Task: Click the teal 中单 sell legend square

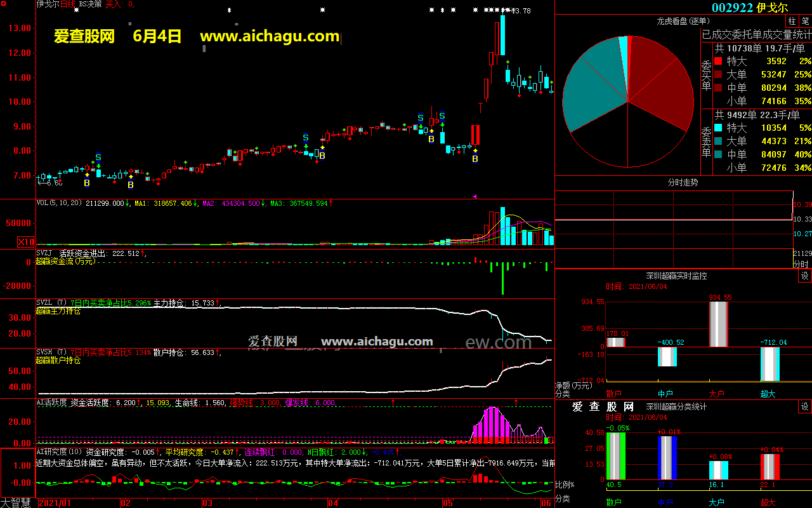Action: tap(718, 154)
